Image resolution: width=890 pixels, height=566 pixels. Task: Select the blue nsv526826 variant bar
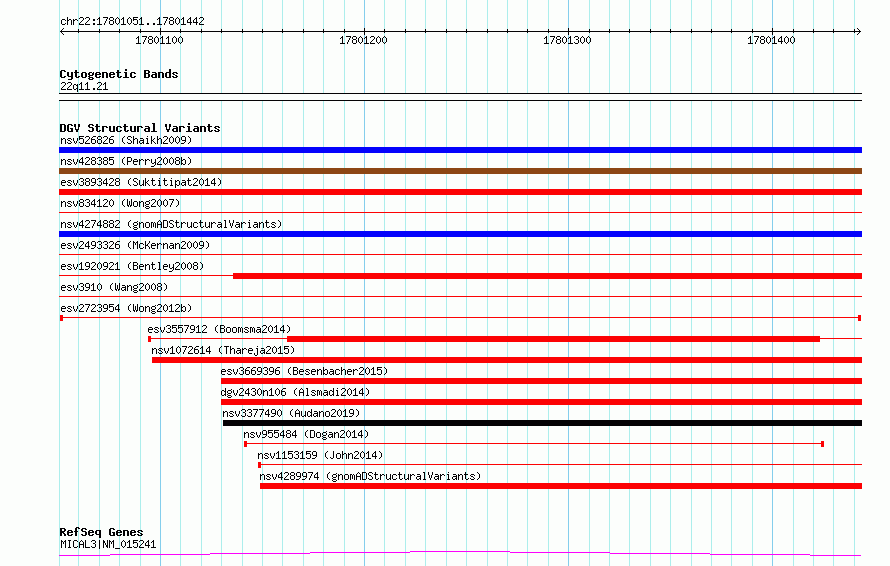pos(460,150)
